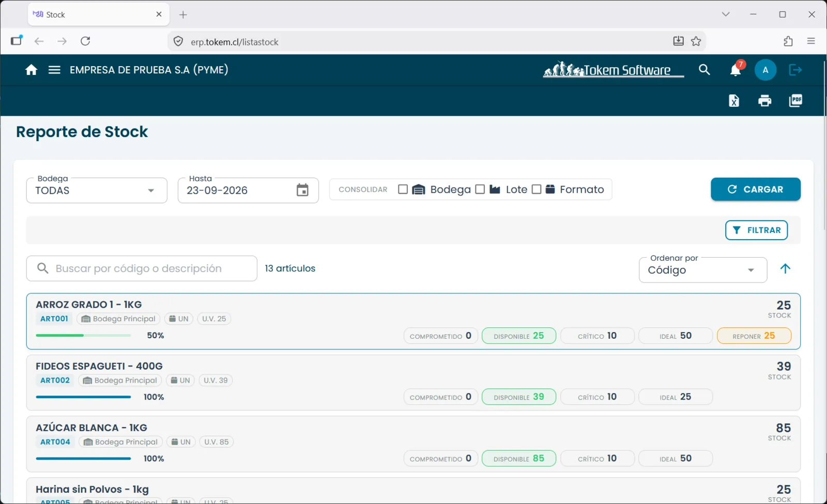This screenshot has width=827, height=504.
Task: Select AZÚCAR BLANCA - 1KG title
Action: click(91, 428)
